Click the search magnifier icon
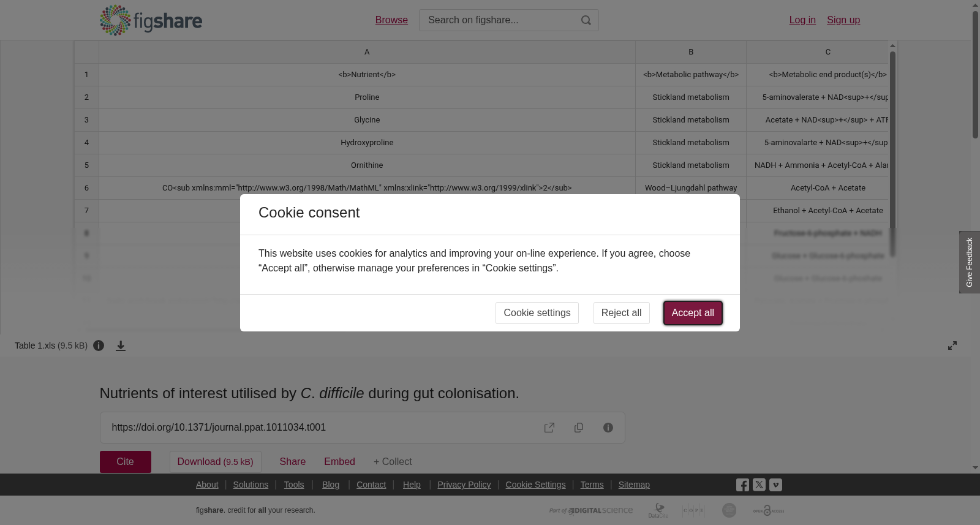Image resolution: width=980 pixels, height=525 pixels. (586, 20)
